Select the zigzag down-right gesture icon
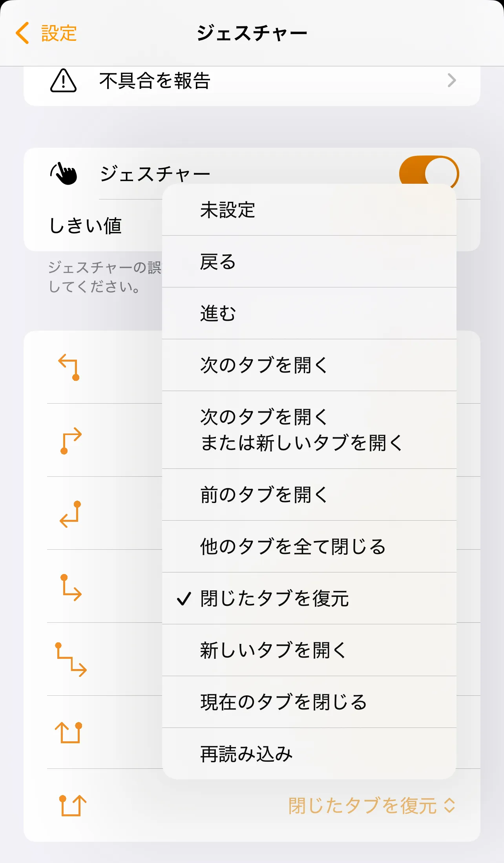 coord(71,660)
